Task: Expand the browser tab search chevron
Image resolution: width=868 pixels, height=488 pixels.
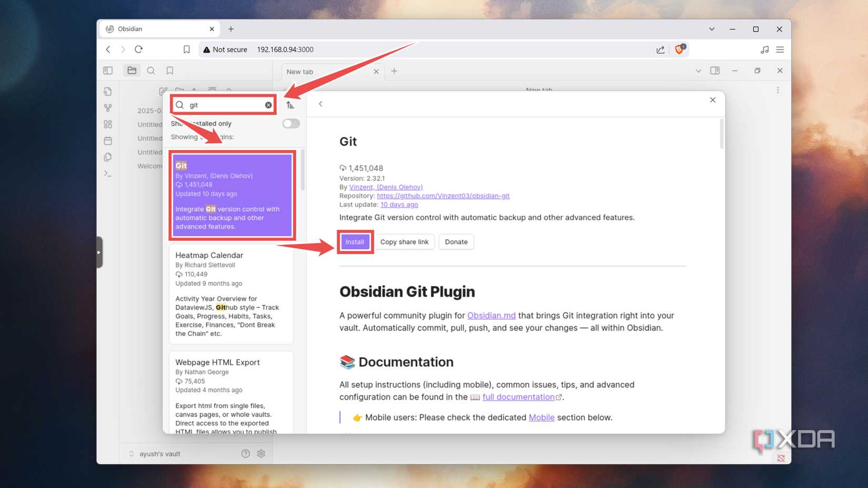Action: (x=712, y=29)
